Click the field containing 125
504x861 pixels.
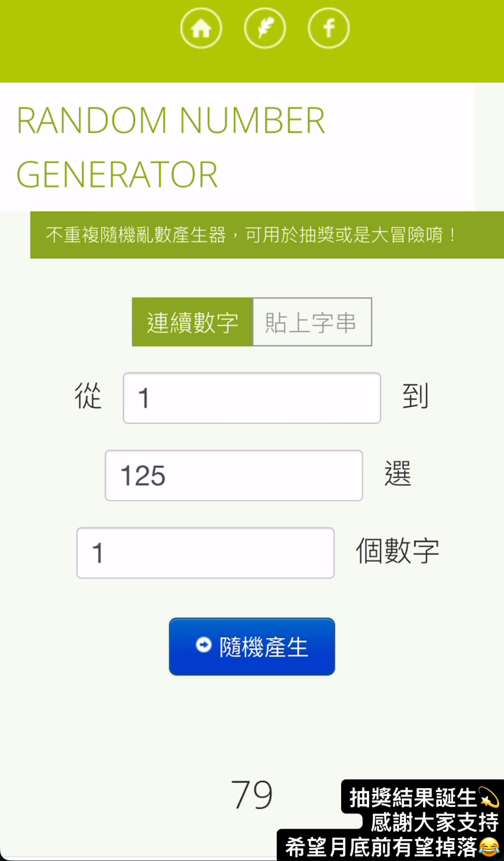click(x=234, y=476)
